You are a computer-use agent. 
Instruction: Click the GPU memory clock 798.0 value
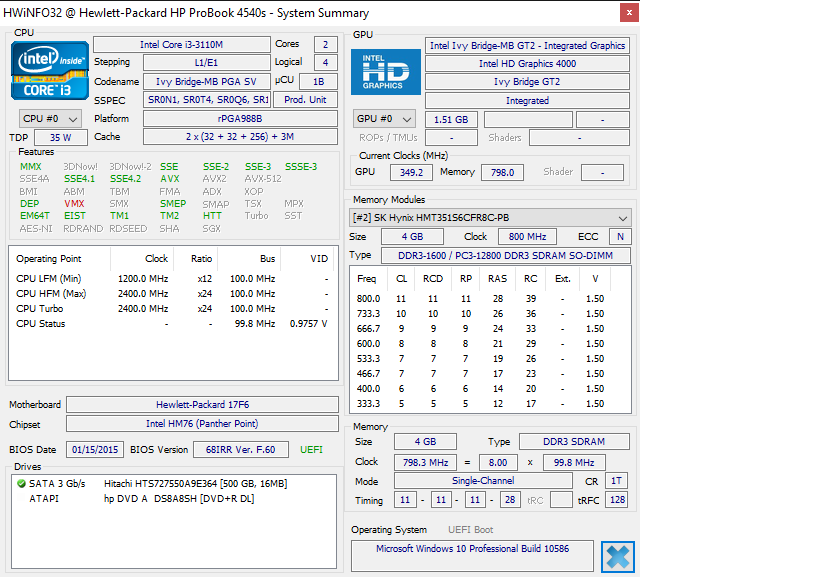(502, 172)
